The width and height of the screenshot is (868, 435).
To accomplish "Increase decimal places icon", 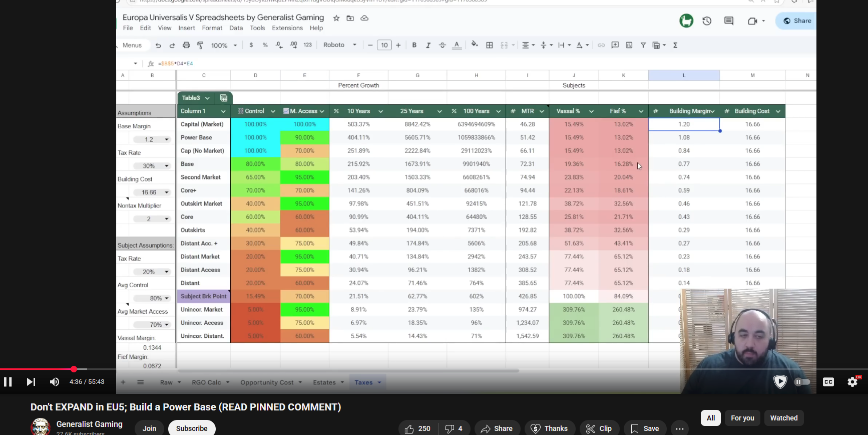I will coord(293,45).
